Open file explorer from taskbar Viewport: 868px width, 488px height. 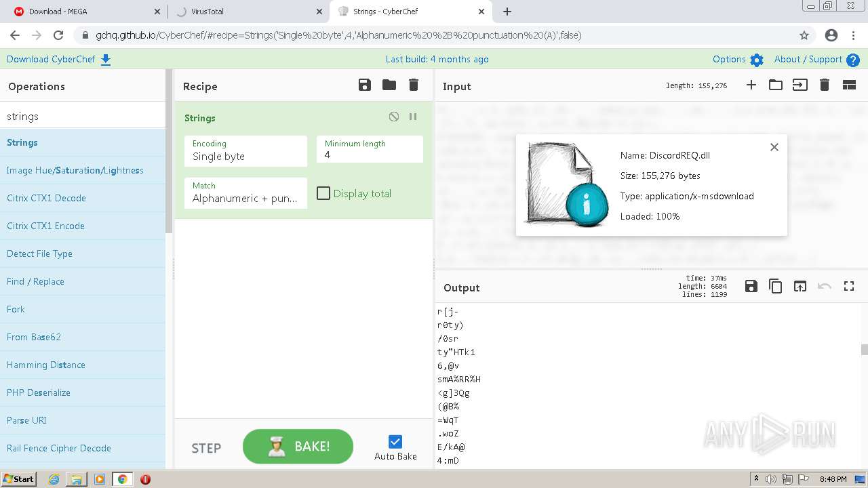click(x=77, y=479)
